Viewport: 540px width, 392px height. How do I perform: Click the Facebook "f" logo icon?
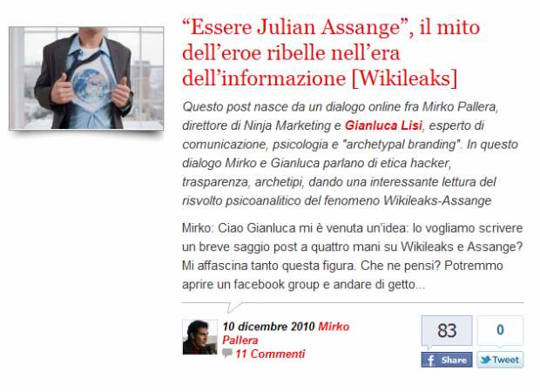point(430,361)
